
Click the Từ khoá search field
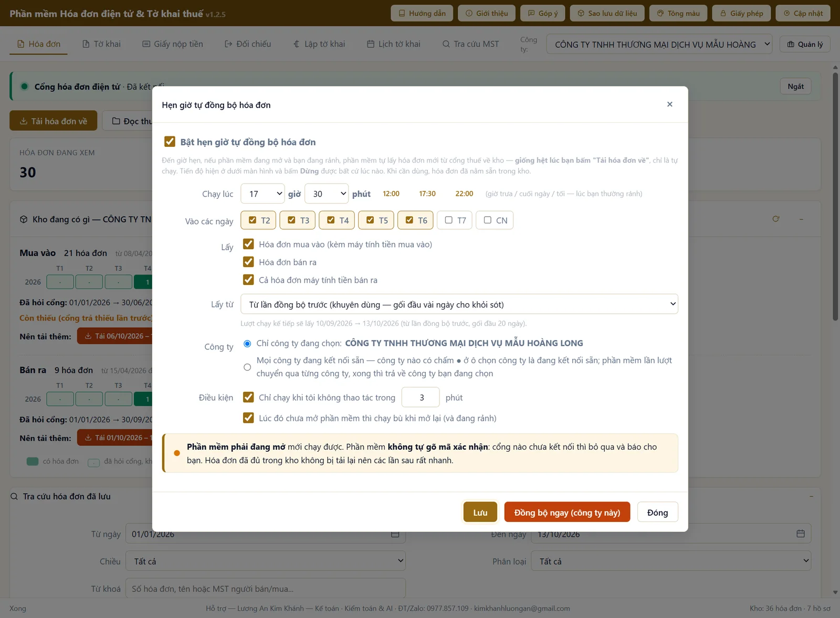pos(266,589)
